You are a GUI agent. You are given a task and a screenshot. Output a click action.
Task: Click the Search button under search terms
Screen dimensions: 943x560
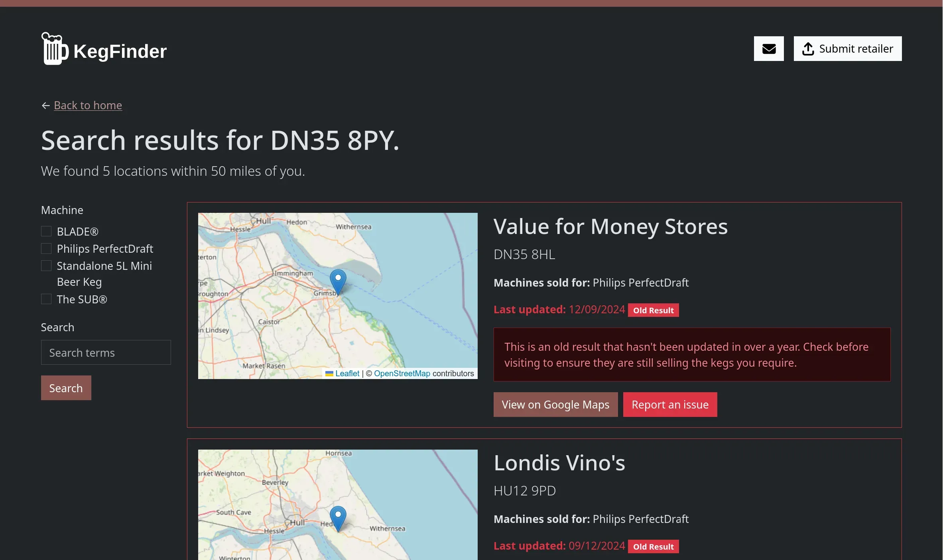[x=66, y=388]
